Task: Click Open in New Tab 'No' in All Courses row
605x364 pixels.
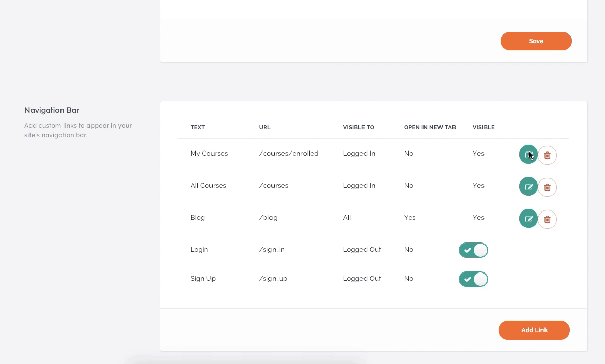Action: pyautogui.click(x=409, y=185)
